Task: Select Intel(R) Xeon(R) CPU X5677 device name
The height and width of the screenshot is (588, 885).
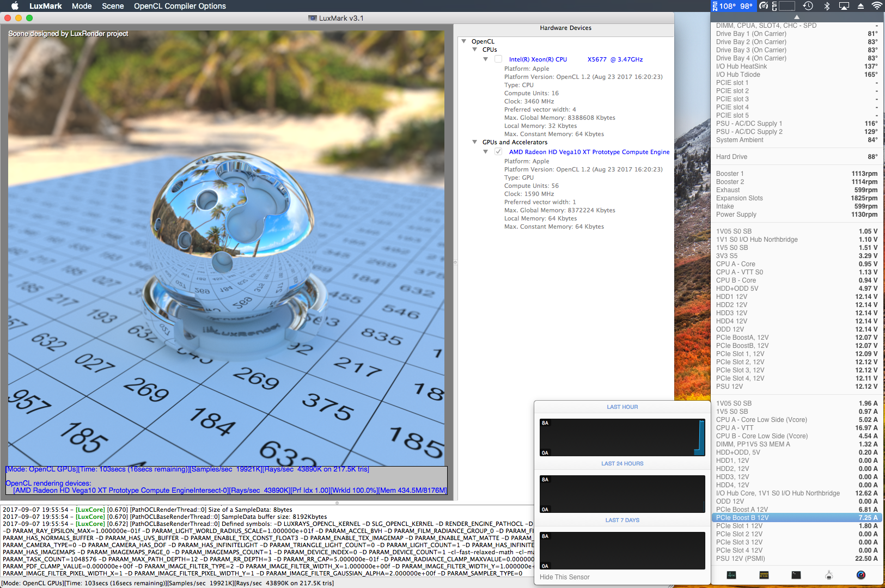Action: [576, 59]
